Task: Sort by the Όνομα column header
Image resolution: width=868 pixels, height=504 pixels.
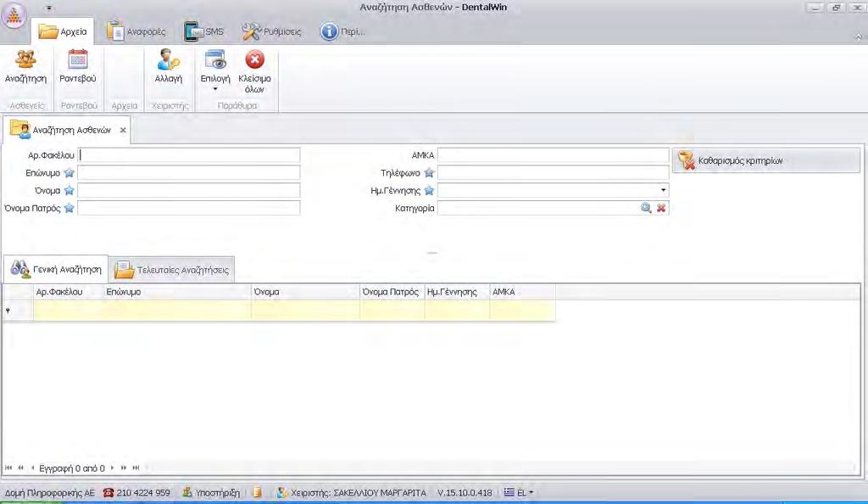Action: (x=305, y=292)
